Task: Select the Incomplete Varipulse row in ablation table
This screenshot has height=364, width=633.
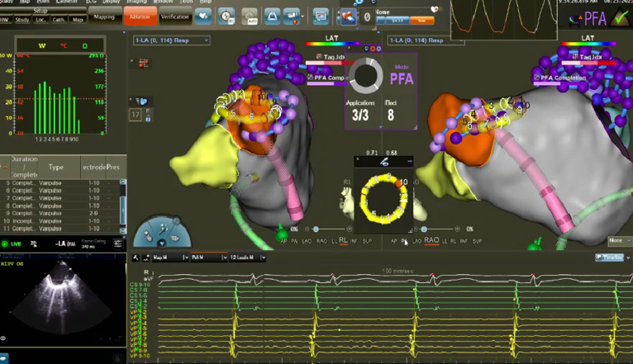Action: [x=50, y=221]
